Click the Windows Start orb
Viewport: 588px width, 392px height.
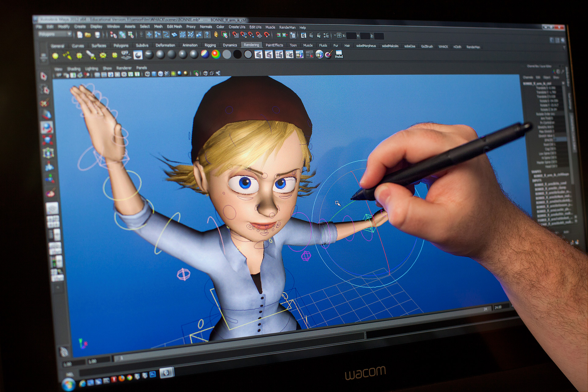pos(68,384)
